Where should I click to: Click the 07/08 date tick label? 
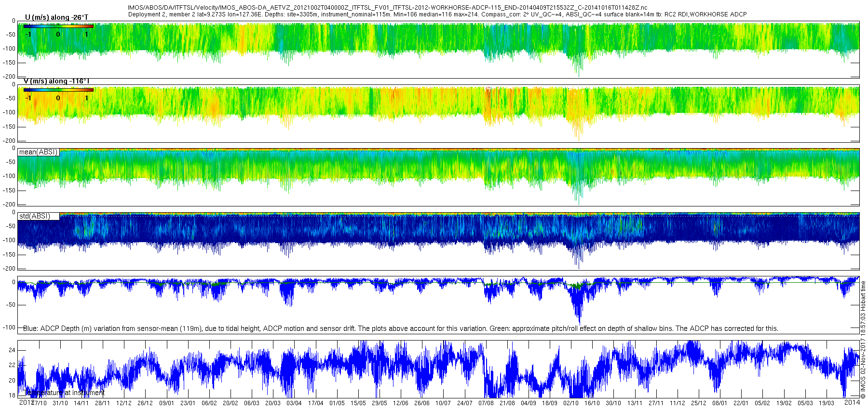(x=486, y=403)
